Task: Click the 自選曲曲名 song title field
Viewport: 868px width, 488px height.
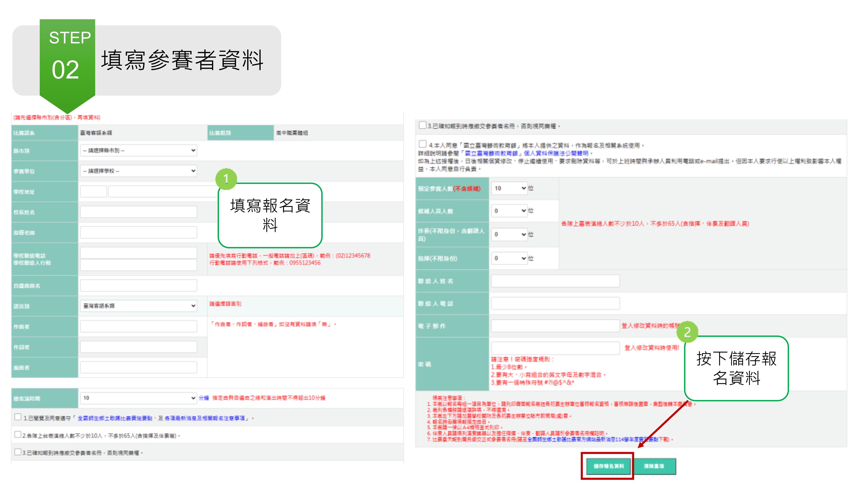Action: (x=138, y=286)
